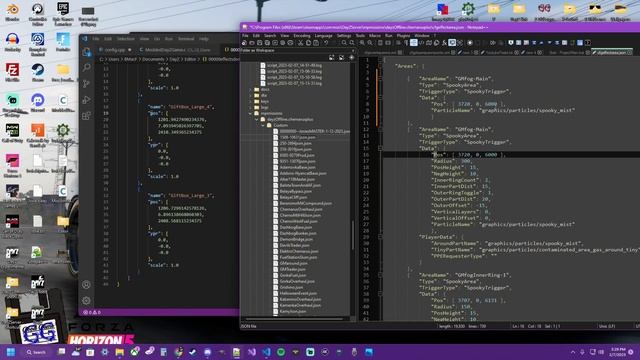Open HalloweenEvent.json in the workspace tree
Image resolution: width=640 pixels, height=360 pixels.
pos(298,293)
